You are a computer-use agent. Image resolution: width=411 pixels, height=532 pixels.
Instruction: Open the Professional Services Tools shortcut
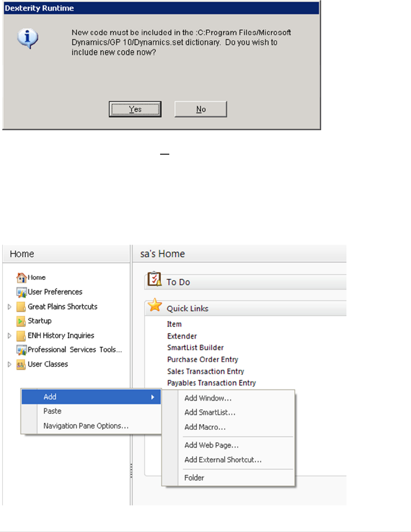75,350
